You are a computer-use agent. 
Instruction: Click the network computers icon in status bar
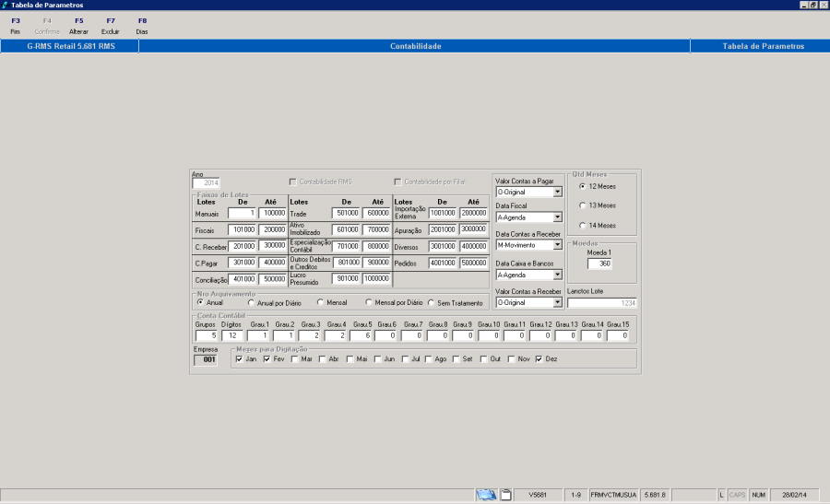tap(486, 495)
